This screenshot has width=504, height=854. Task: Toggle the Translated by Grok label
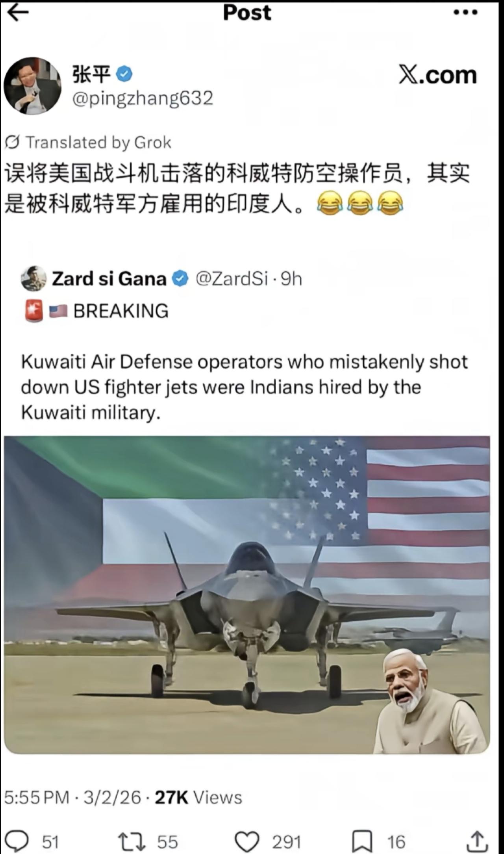coord(88,142)
